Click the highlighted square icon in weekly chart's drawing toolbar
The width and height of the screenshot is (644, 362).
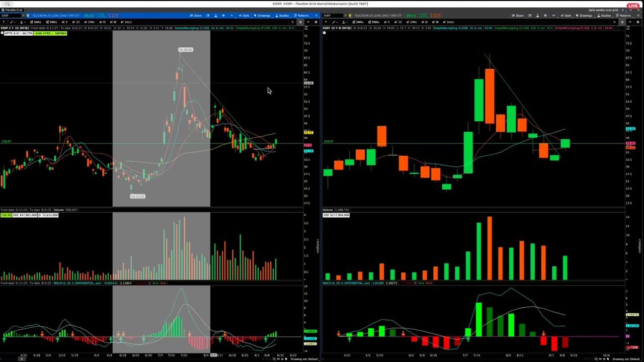pyautogui.click(x=622, y=22)
